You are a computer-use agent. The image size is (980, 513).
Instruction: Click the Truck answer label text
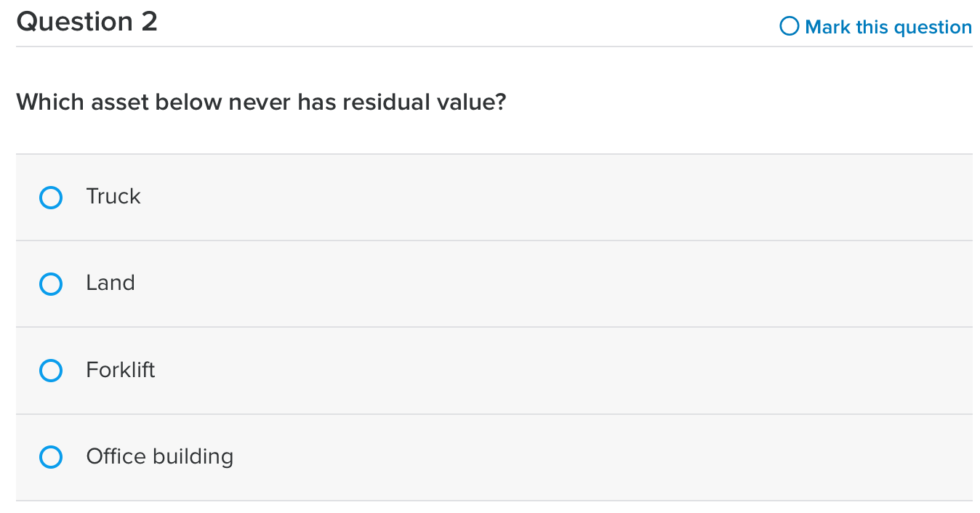pos(113,196)
